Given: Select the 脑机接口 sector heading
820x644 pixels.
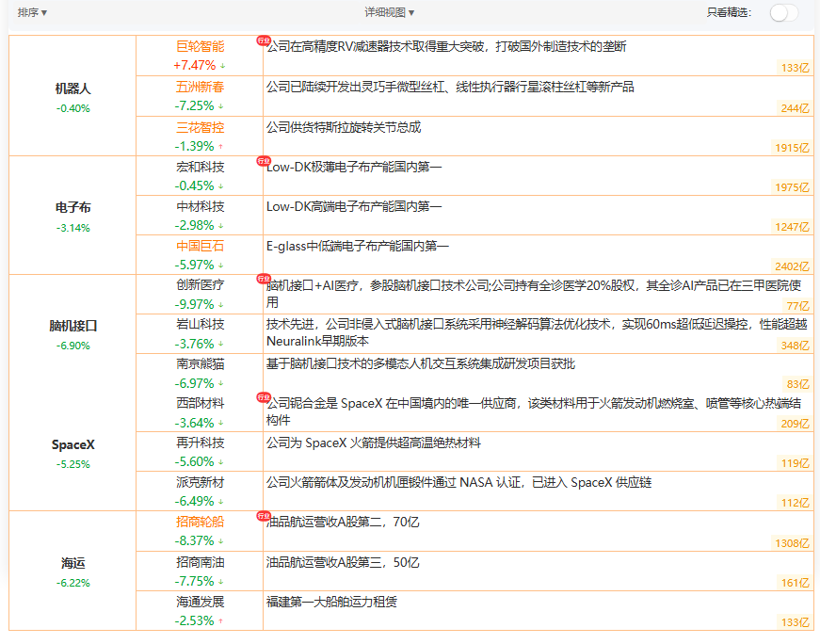Looking at the screenshot, I should [72, 326].
